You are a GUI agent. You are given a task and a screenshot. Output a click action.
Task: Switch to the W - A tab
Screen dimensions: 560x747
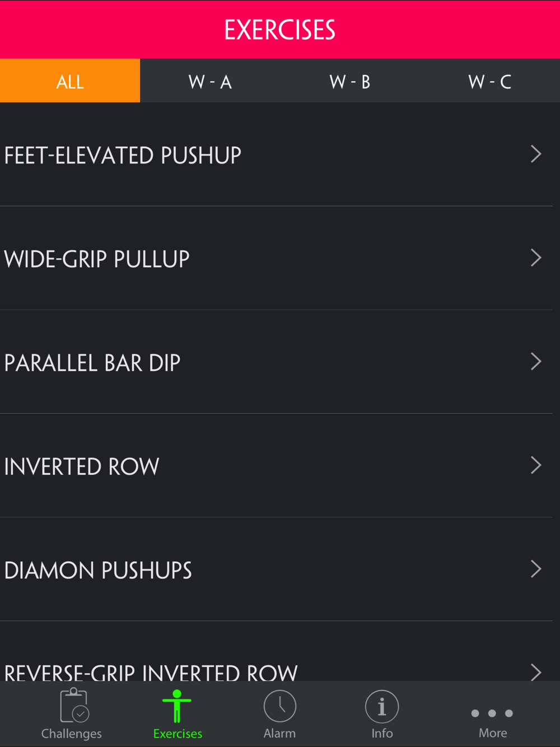(210, 81)
